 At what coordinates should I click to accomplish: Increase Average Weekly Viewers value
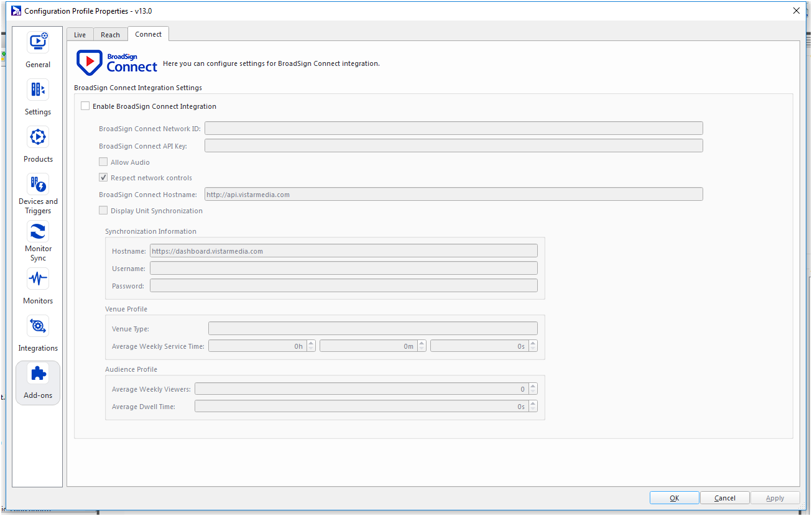point(533,386)
